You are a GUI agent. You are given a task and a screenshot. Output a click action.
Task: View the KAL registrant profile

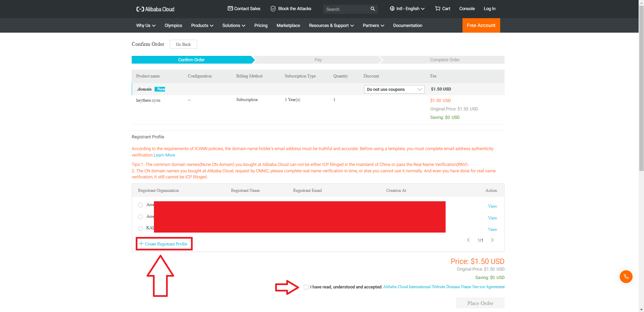492,230
